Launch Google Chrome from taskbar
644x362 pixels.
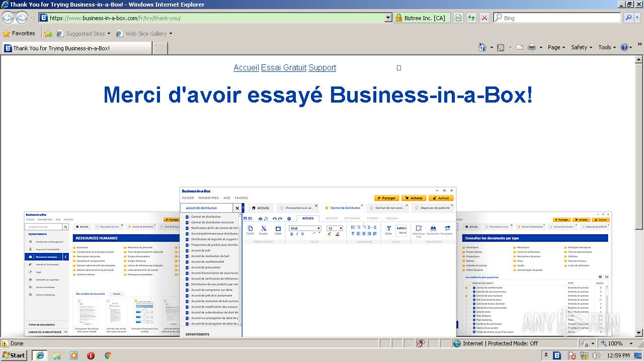(x=108, y=355)
